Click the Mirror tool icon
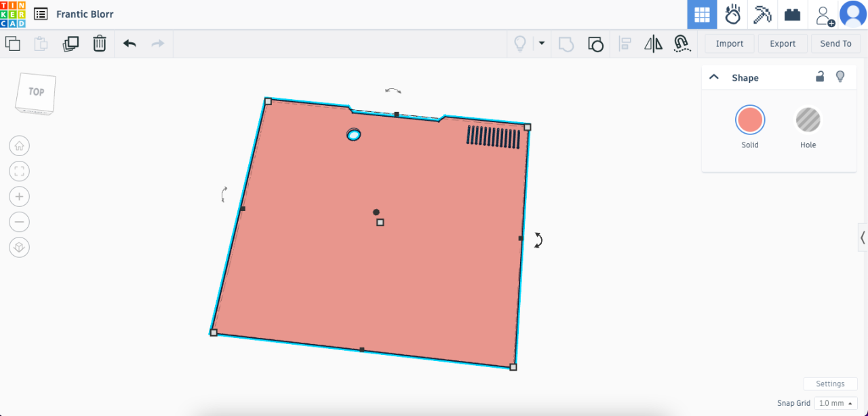The width and height of the screenshot is (868, 416). (x=653, y=44)
